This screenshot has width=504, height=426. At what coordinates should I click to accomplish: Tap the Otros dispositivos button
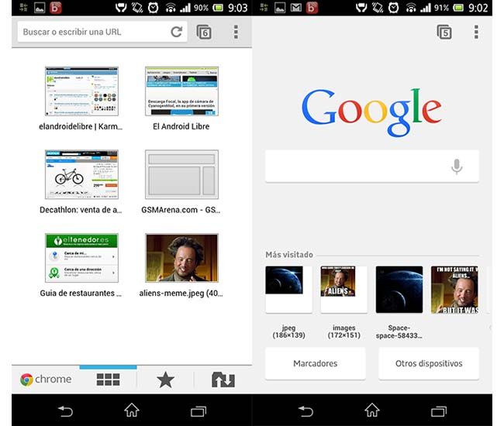coord(429,363)
